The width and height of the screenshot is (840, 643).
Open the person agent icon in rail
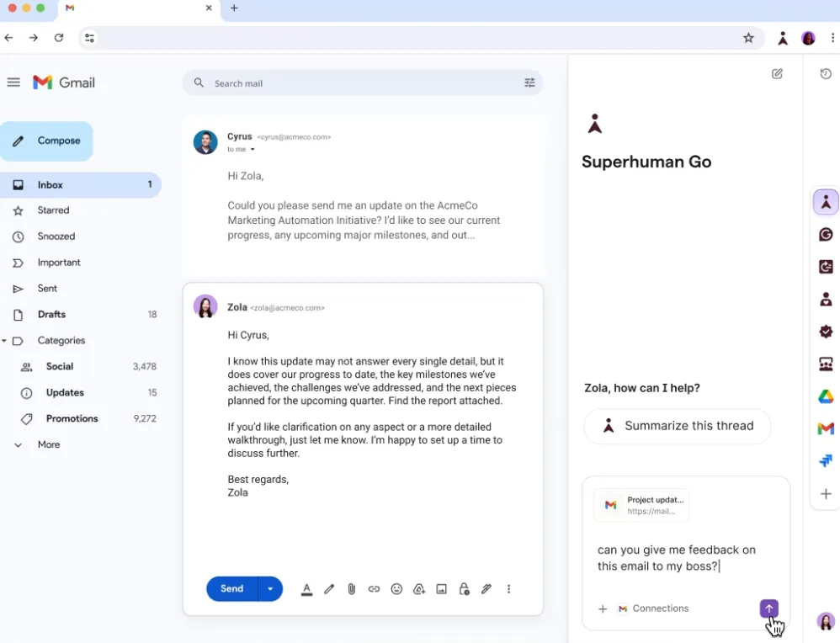[826, 299]
